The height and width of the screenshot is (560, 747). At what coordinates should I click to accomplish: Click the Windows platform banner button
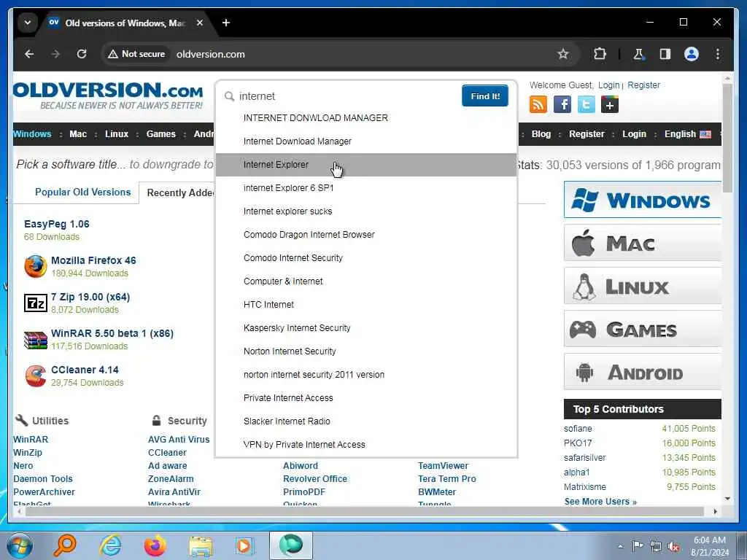coord(643,200)
